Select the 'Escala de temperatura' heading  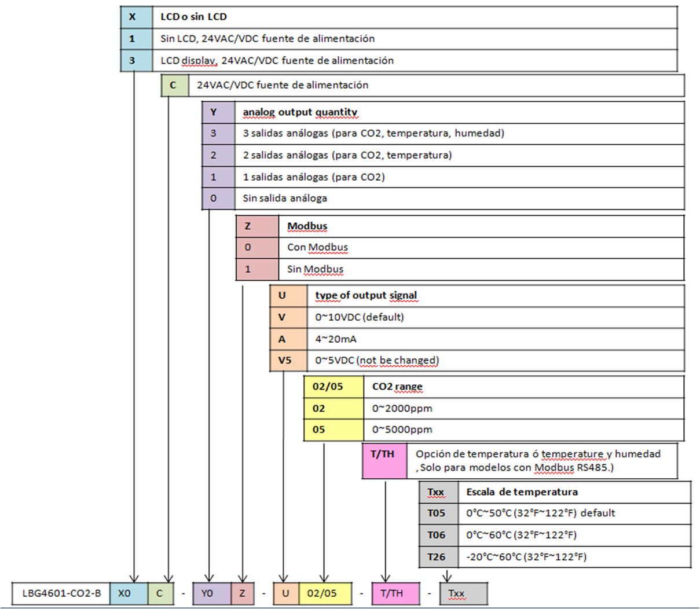click(x=522, y=492)
